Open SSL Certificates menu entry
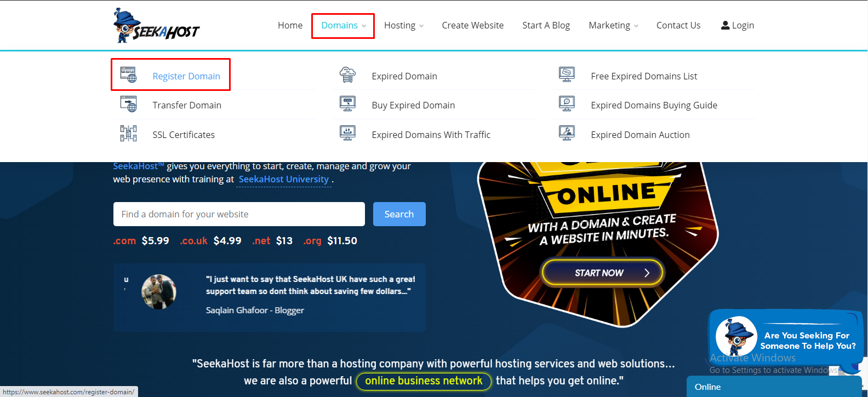This screenshot has width=868, height=397. click(x=184, y=135)
